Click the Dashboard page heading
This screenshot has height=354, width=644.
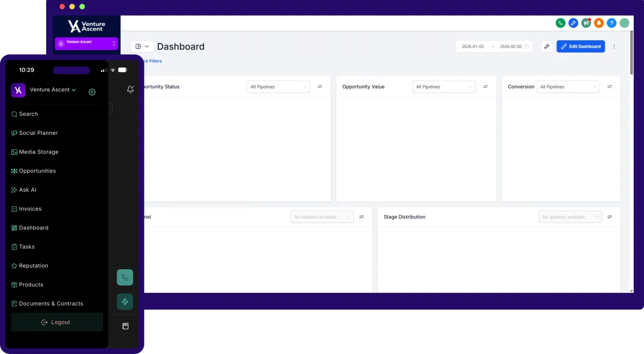point(181,47)
